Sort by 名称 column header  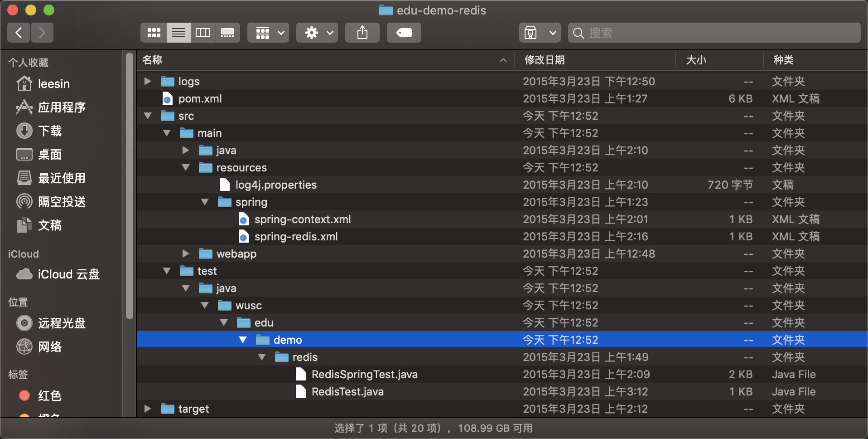[x=325, y=60]
